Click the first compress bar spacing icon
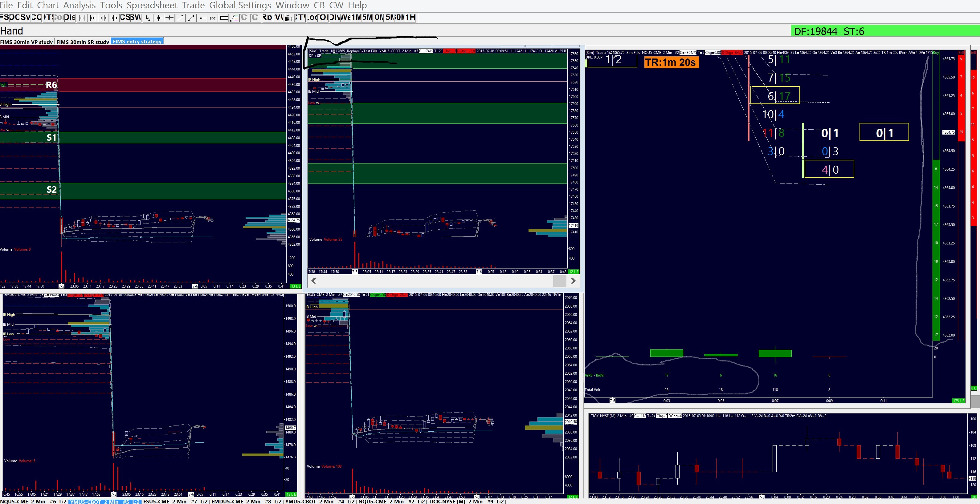980x504 pixels. pos(104,18)
